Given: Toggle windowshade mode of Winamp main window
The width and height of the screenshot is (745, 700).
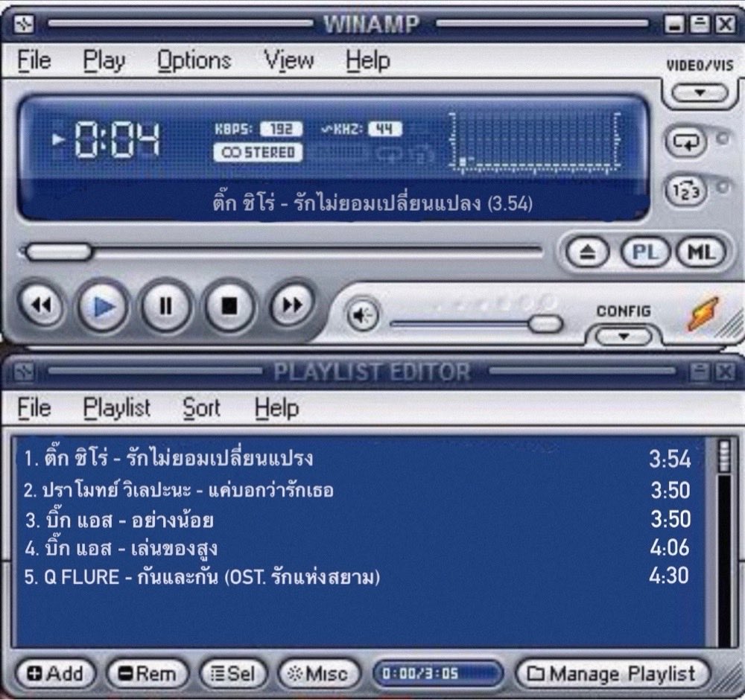Looking at the screenshot, I should 700,24.
